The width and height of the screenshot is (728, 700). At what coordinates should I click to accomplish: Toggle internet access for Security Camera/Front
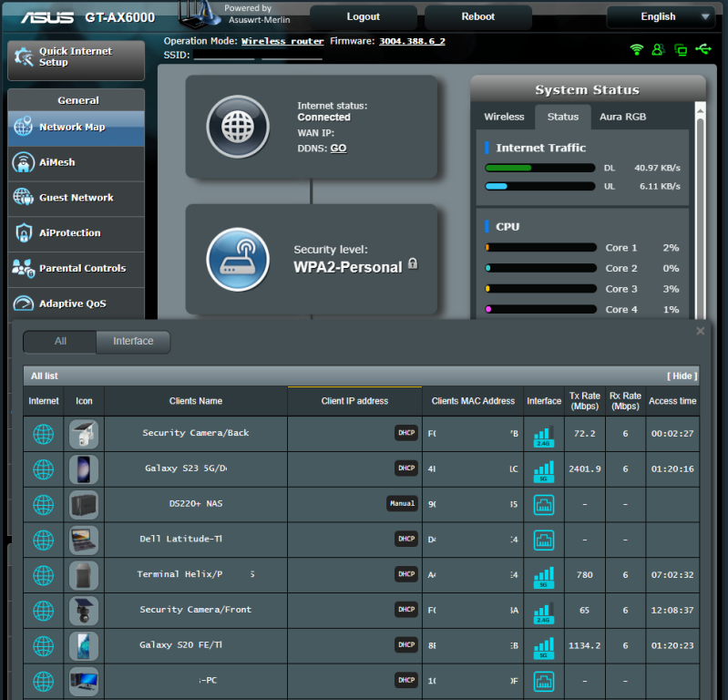click(x=43, y=611)
